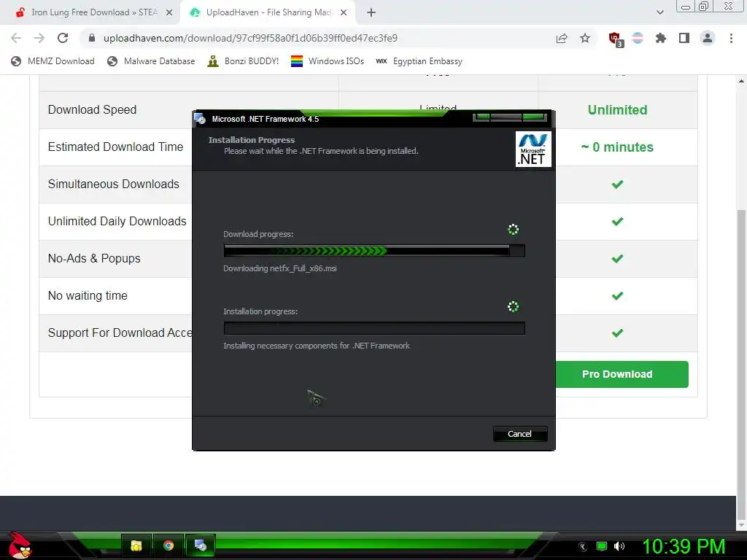Open Angry Birds start button
Screen dimensions: 747x560
pyautogui.click(x=20, y=545)
